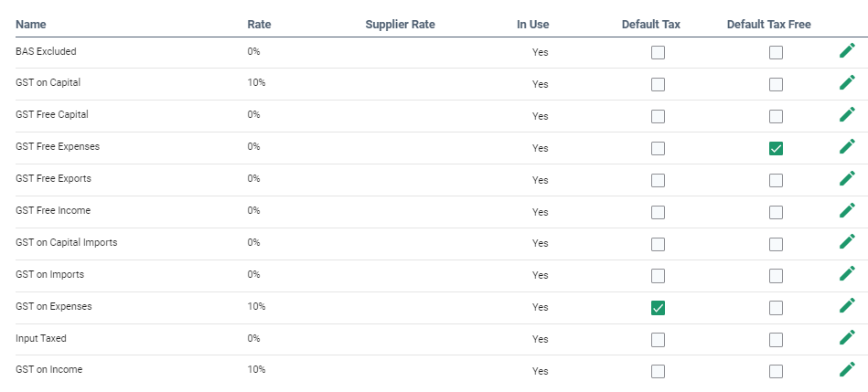Enable Default Tax for GST on Income
Viewport: 868px width, 392px height.
(x=658, y=371)
